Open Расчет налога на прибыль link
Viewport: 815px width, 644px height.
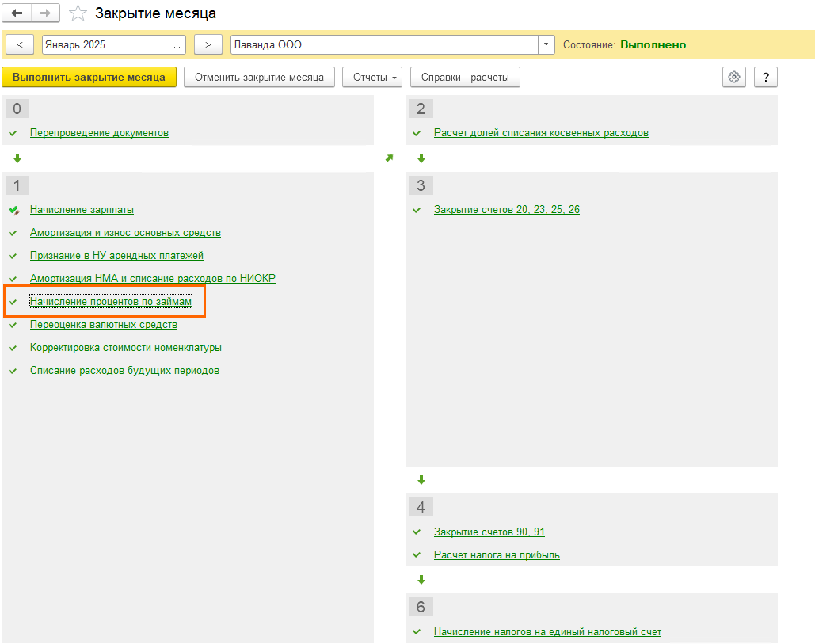[x=497, y=555]
